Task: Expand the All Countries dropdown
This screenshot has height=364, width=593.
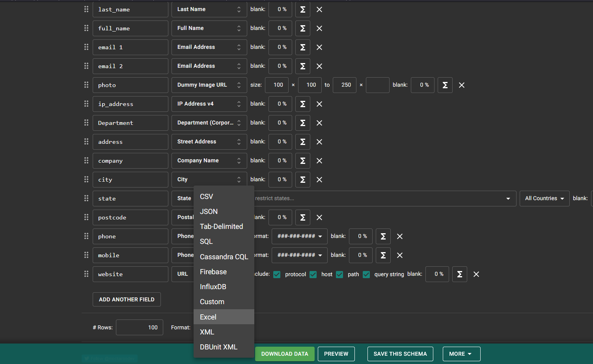Action: (545, 199)
